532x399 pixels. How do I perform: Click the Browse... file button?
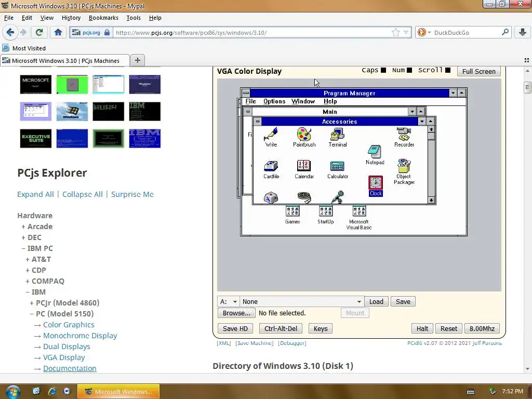236,313
